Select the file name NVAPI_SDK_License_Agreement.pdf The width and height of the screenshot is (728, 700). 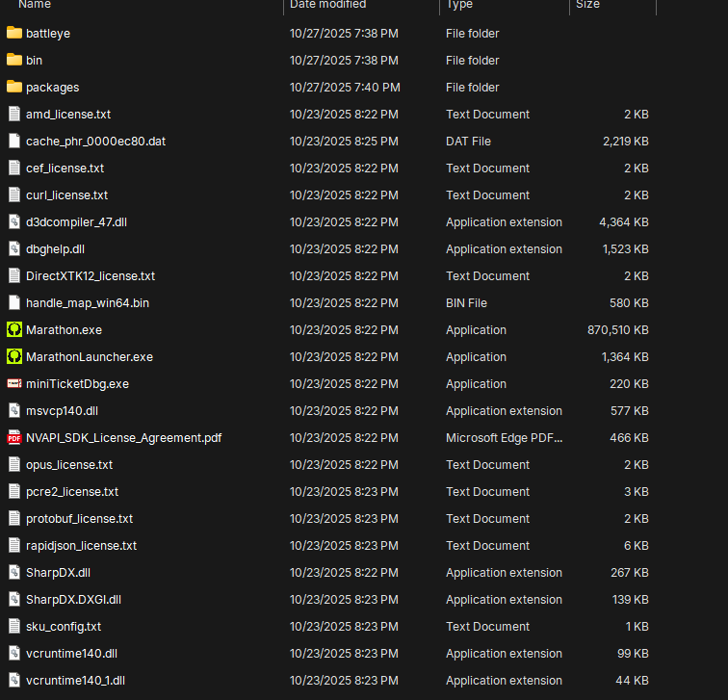pyautogui.click(x=123, y=438)
